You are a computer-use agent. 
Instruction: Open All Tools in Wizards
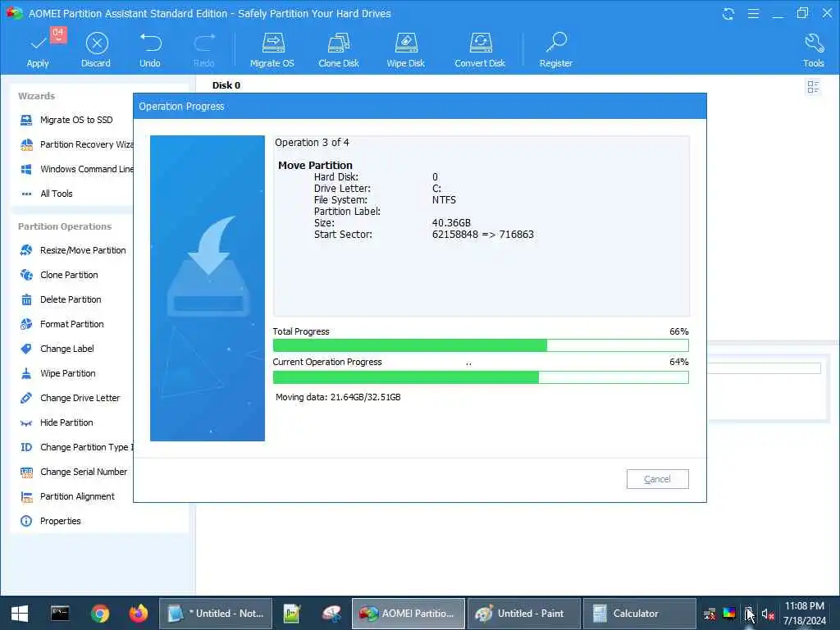46,194
